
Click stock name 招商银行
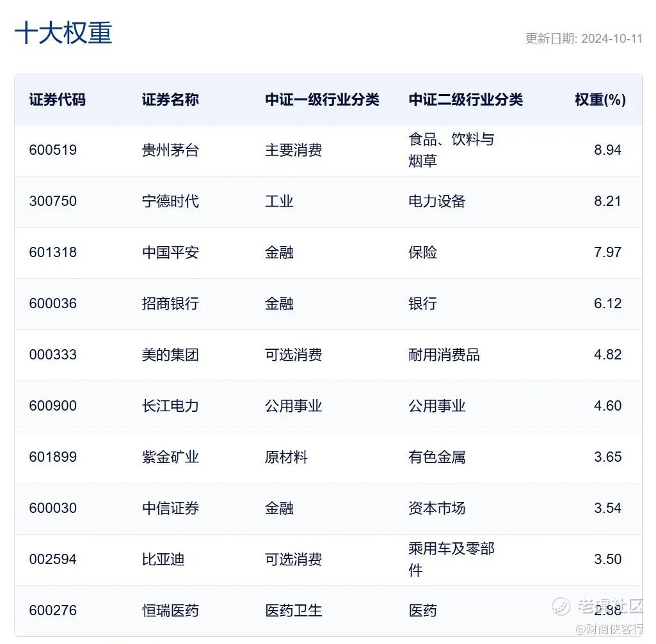click(170, 303)
